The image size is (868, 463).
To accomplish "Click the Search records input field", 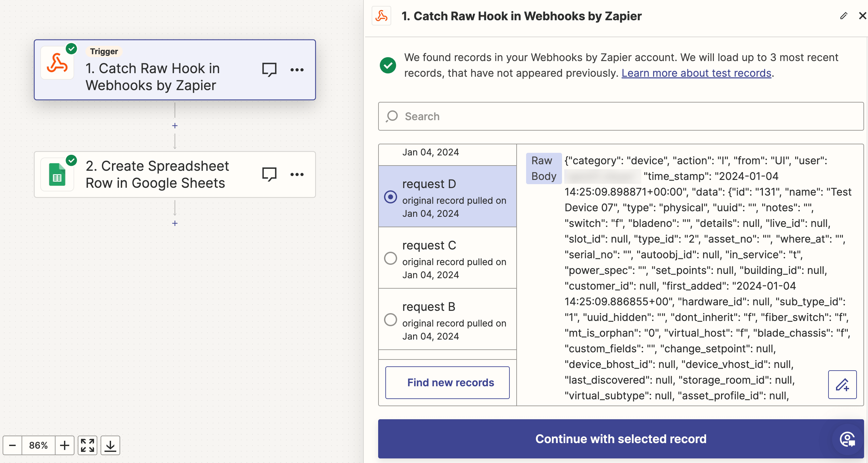I will 621,116.
